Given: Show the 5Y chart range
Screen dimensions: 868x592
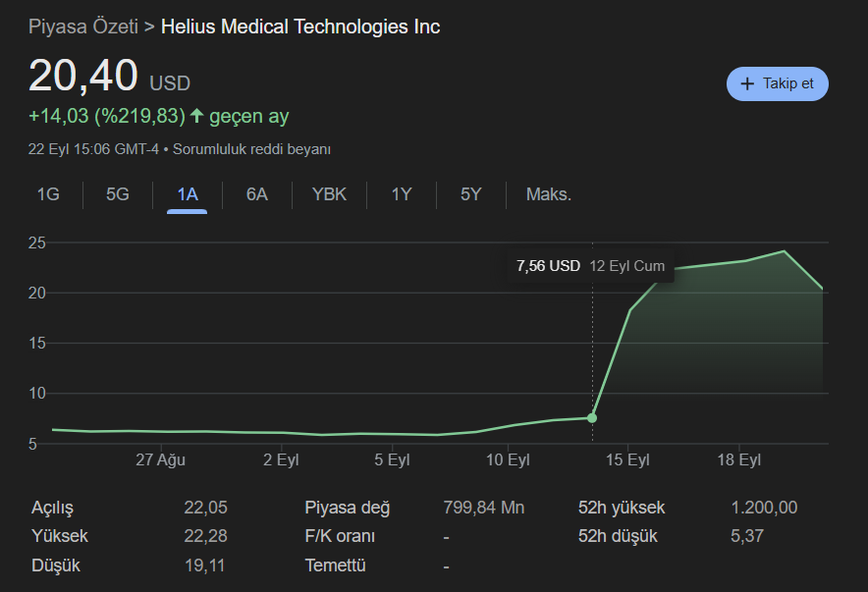Looking at the screenshot, I should pos(471,194).
